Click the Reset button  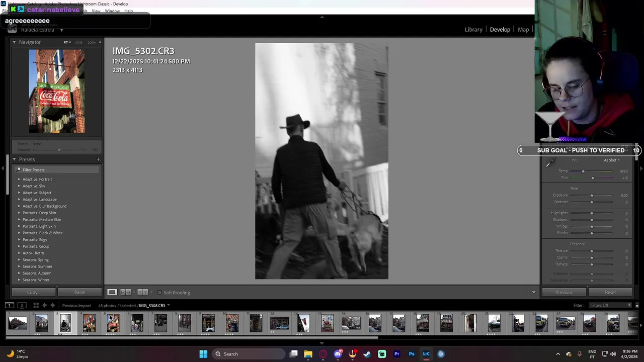tap(610, 292)
